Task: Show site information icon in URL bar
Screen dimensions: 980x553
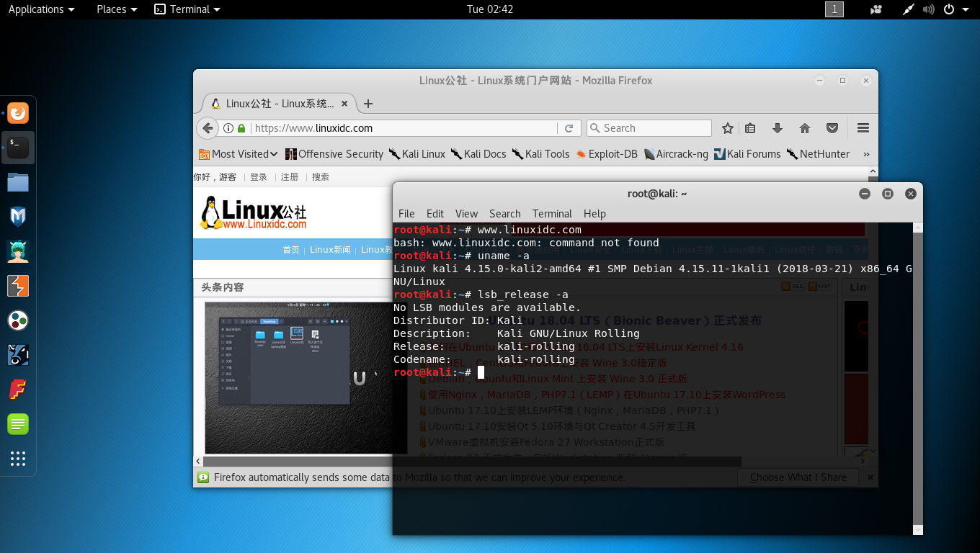Action: (228, 128)
